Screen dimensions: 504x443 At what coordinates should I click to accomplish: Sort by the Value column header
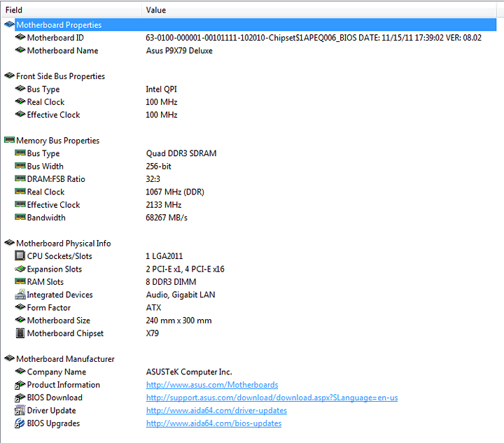(319, 10)
